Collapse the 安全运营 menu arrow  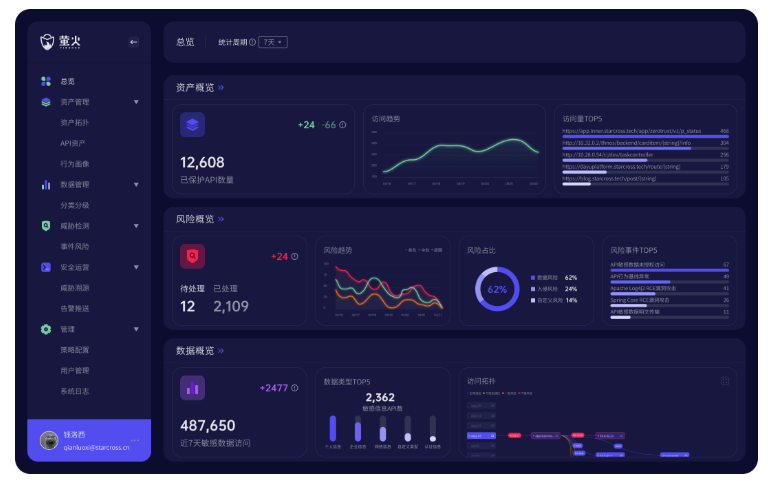[x=136, y=268]
